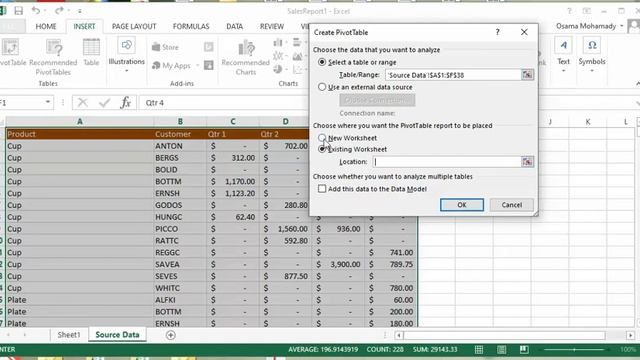Expand the Text dropdown arrow
640x360 pixels.
tap(564, 71)
